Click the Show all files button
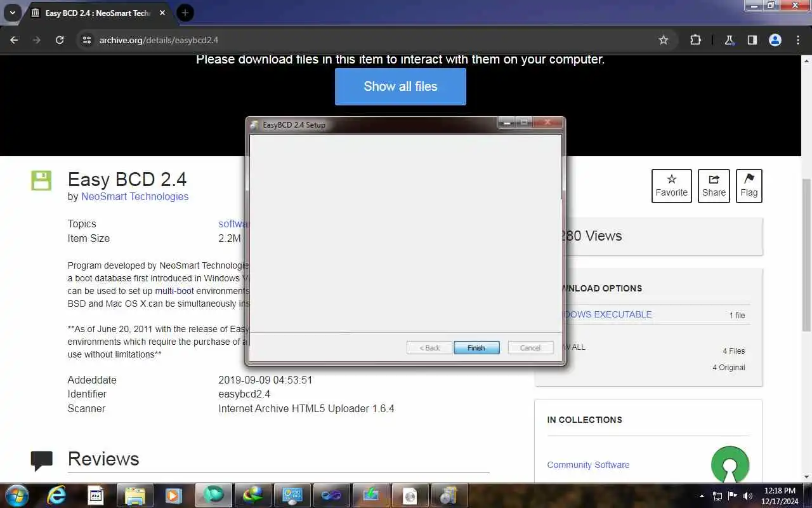Image resolution: width=812 pixels, height=508 pixels. (400, 86)
